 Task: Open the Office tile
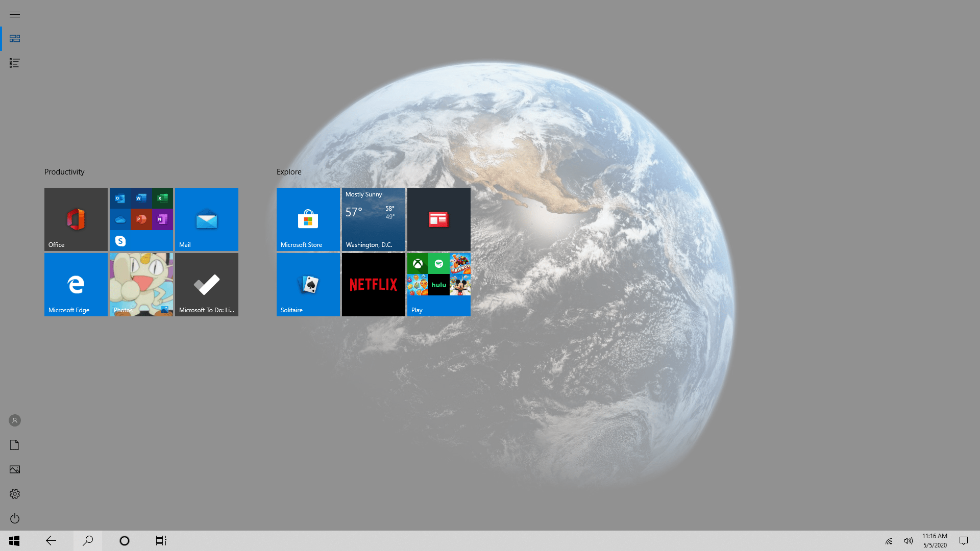[76, 219]
